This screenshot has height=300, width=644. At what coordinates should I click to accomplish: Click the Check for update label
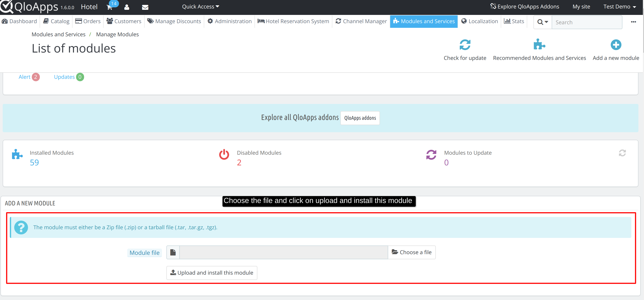click(x=465, y=58)
